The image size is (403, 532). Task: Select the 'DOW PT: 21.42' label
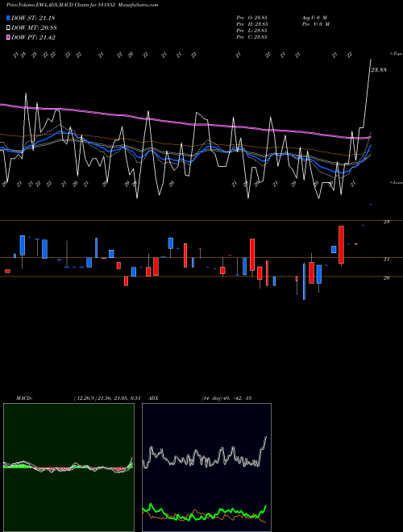coord(33,38)
